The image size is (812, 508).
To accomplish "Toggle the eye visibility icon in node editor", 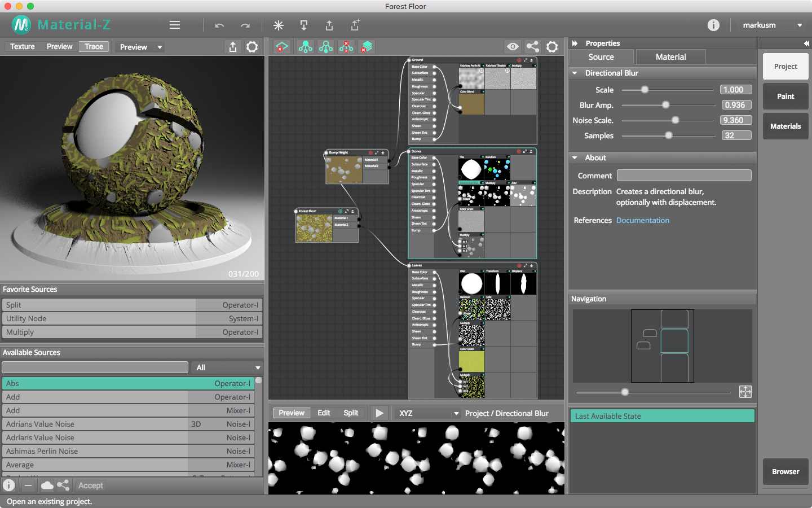I will click(x=513, y=47).
